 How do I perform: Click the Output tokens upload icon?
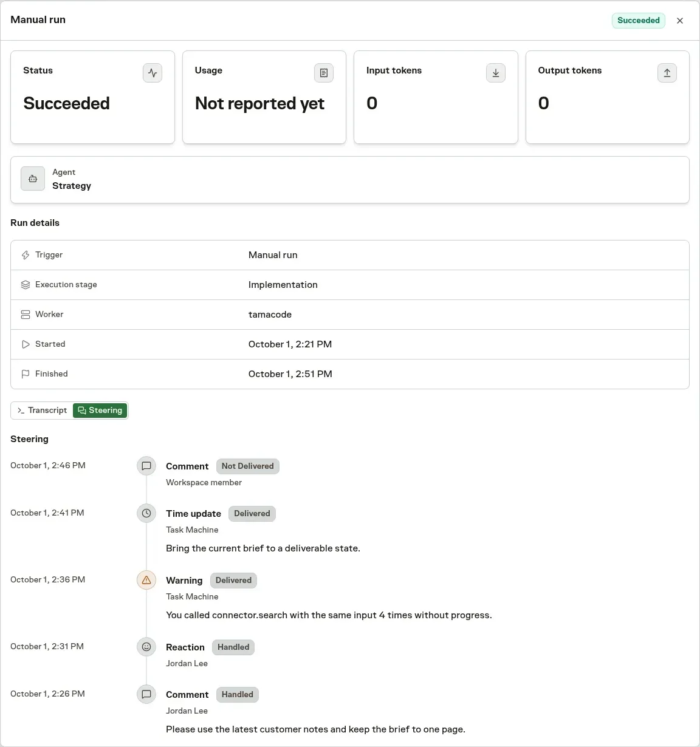point(667,73)
